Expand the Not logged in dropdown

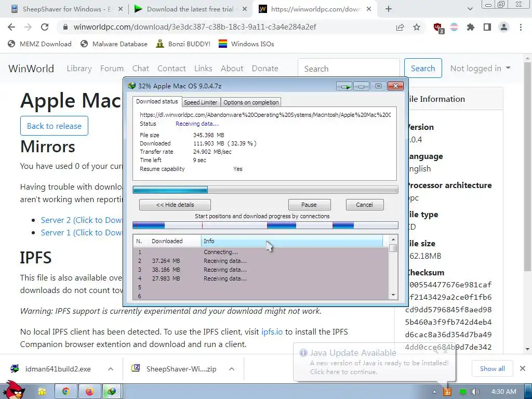coord(481,68)
